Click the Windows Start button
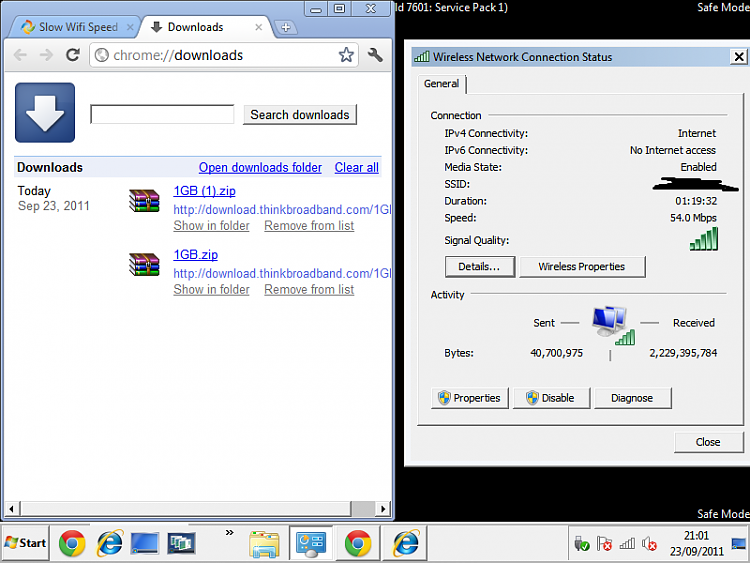 (25, 542)
